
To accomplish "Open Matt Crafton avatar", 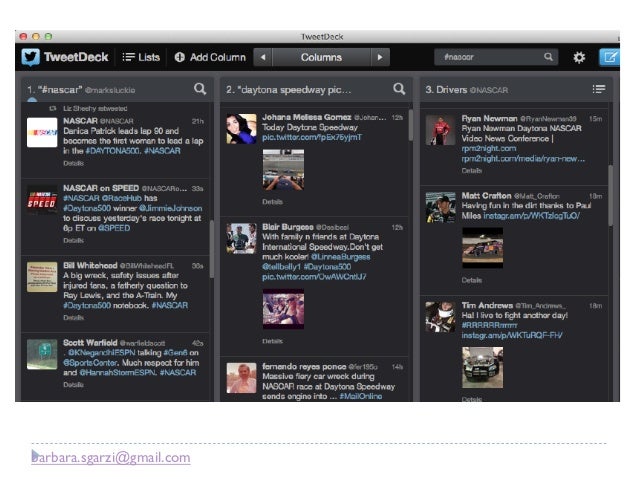I will tap(441, 208).
